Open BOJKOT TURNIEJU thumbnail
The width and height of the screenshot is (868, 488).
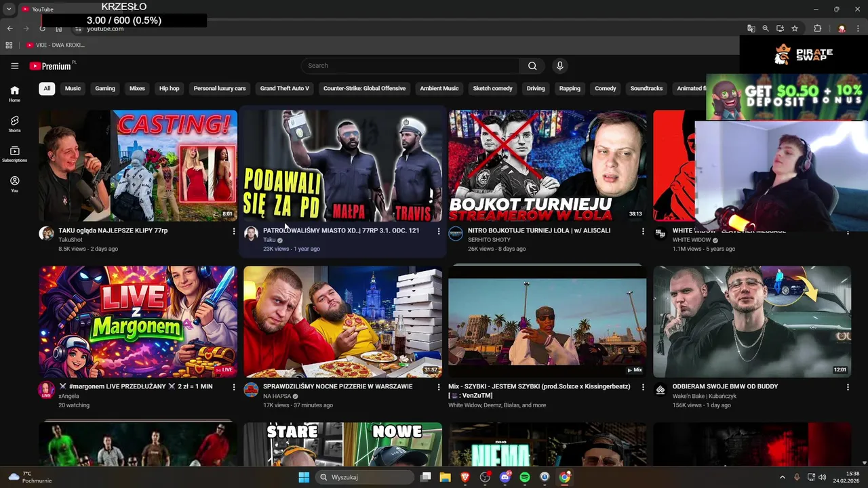point(547,165)
